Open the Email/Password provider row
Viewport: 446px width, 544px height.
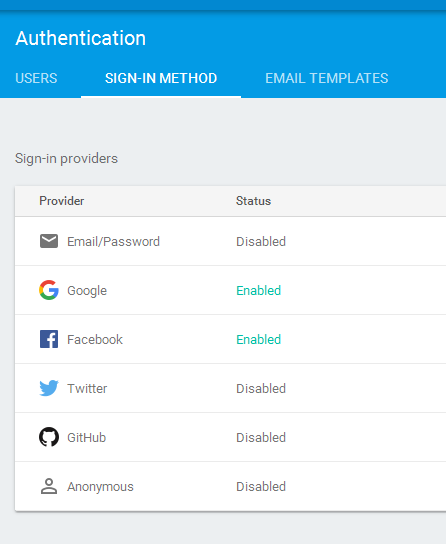pyautogui.click(x=230, y=241)
